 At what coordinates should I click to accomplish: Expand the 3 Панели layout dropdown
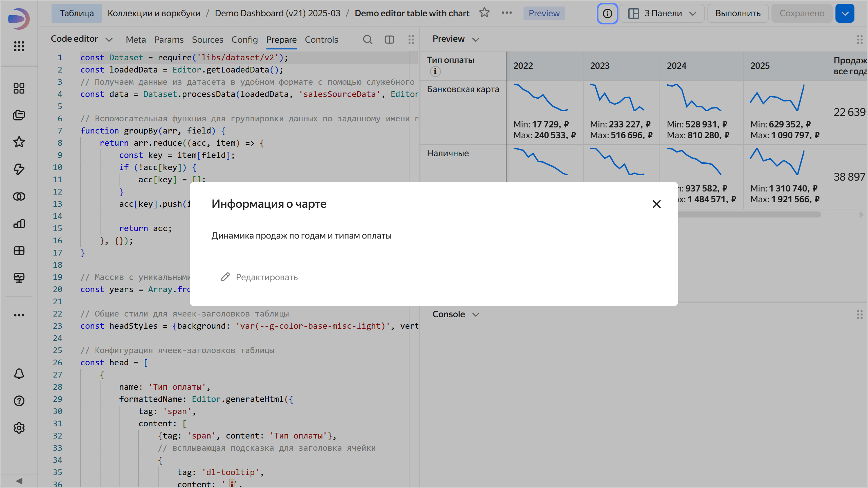pos(662,14)
